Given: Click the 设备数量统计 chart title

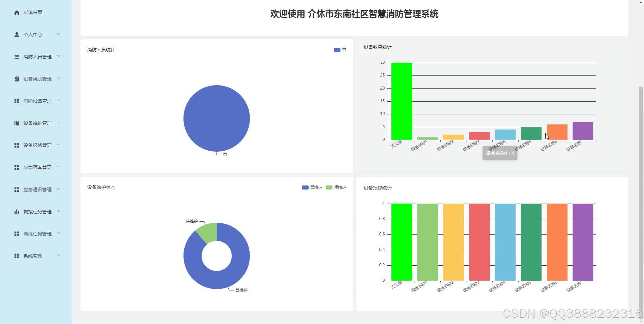Looking at the screenshot, I should [378, 47].
